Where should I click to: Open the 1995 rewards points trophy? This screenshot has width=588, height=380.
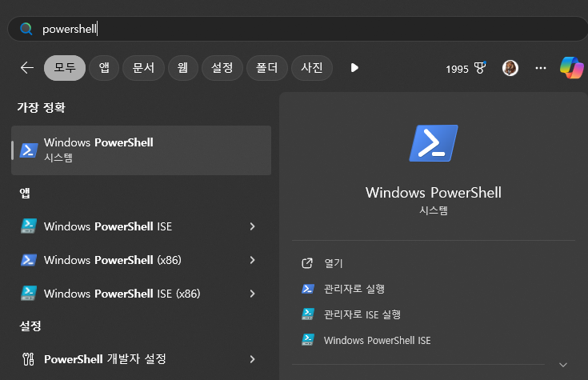coord(466,69)
